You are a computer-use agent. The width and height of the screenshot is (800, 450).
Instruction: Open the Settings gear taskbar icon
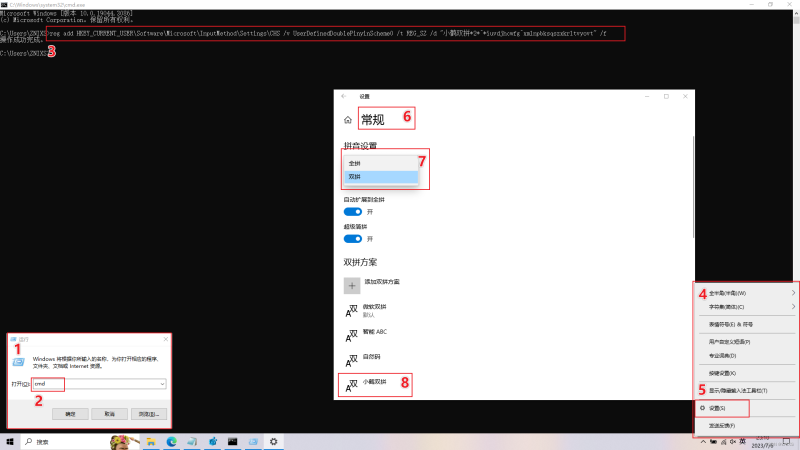[272, 441]
